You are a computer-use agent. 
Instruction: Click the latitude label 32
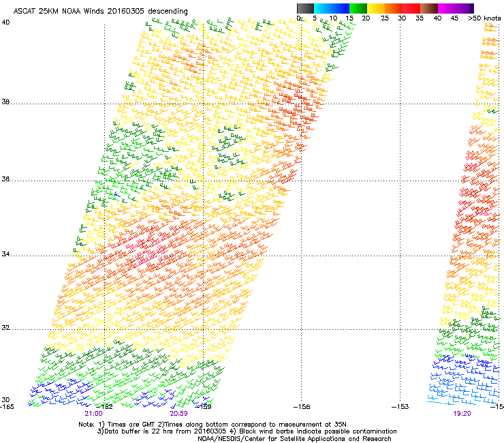pyautogui.click(x=5, y=328)
